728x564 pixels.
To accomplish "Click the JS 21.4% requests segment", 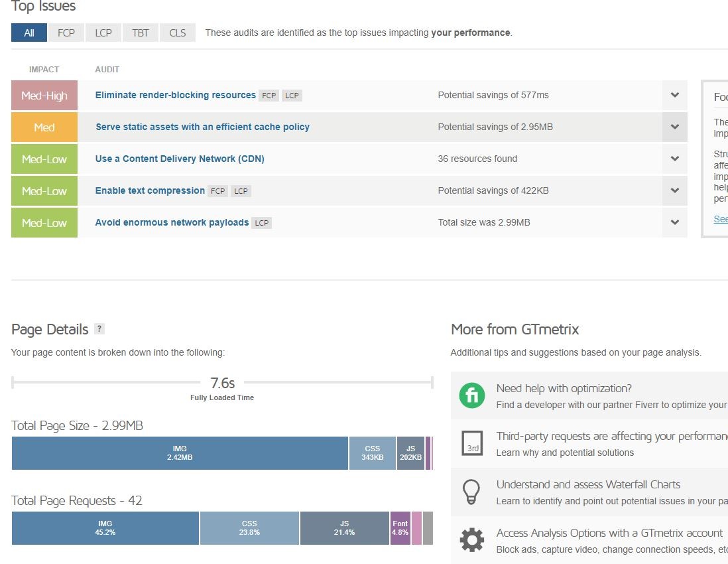I will click(x=344, y=528).
